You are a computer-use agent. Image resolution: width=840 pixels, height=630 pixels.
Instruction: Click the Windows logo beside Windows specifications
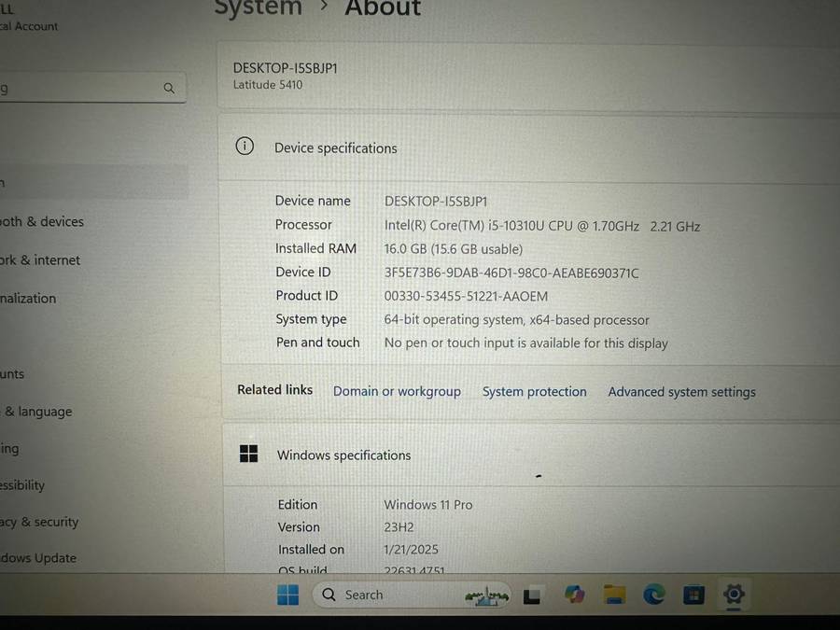coord(249,454)
